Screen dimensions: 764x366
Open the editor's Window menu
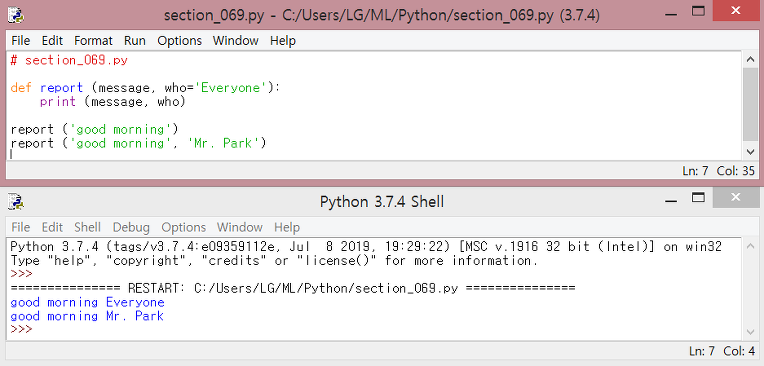pyautogui.click(x=236, y=41)
